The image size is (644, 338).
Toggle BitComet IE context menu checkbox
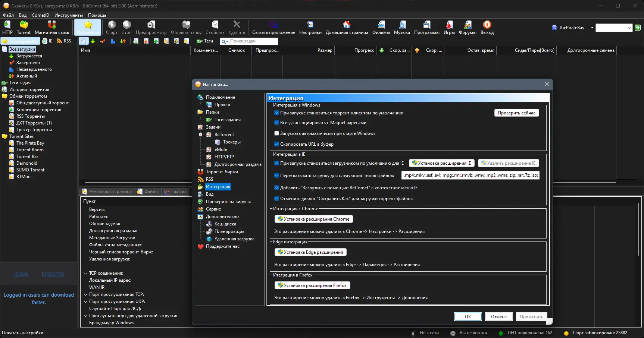276,188
